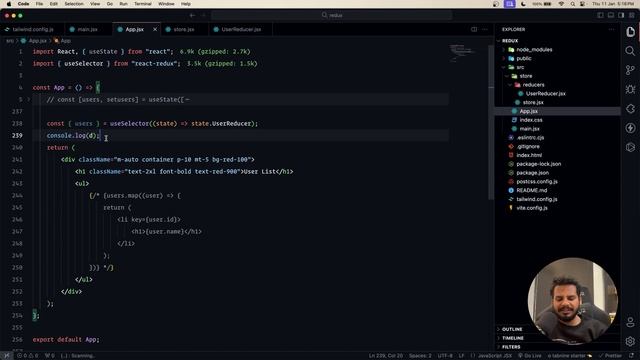Click the editor vertical scrollbar

(491, 122)
